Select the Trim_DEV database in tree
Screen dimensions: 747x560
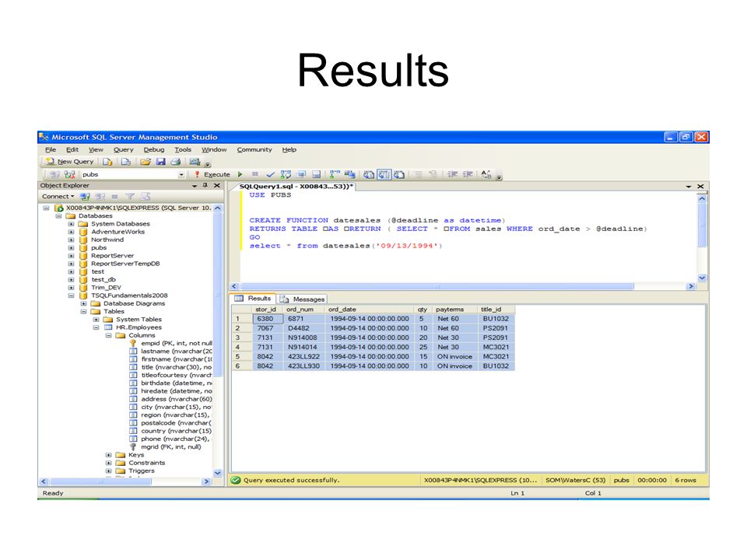(x=107, y=288)
